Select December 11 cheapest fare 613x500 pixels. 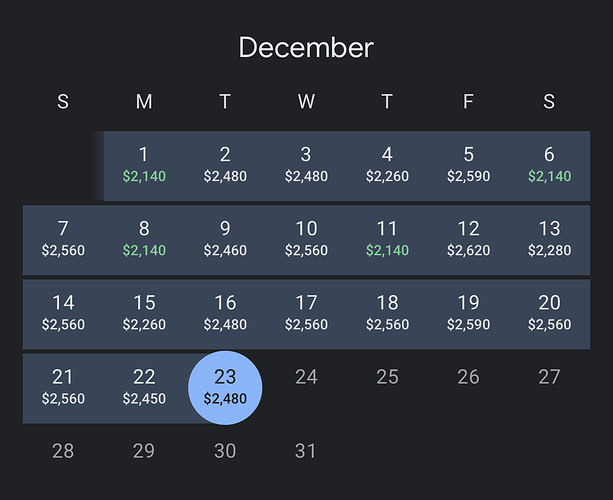387,239
